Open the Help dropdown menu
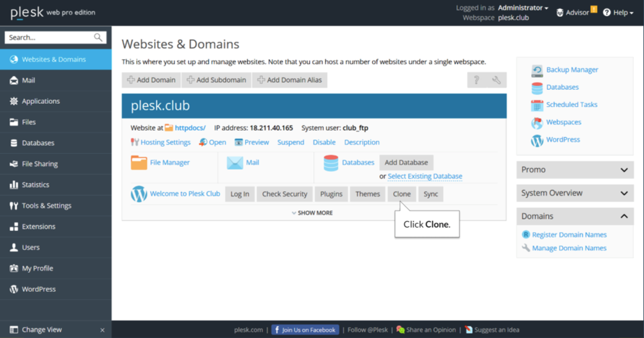 tap(618, 12)
